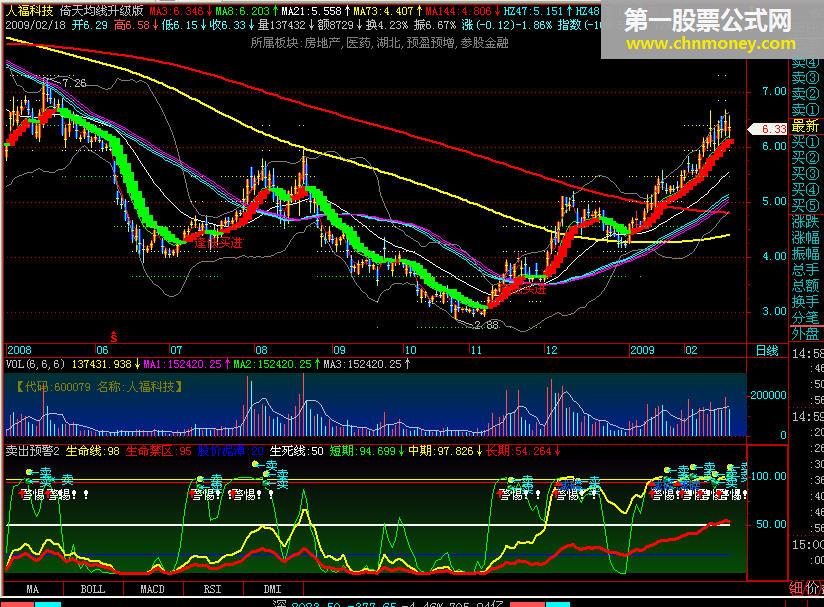824x607 pixels.
Task: Click the 生命禁区:95 label
Action: (x=159, y=451)
